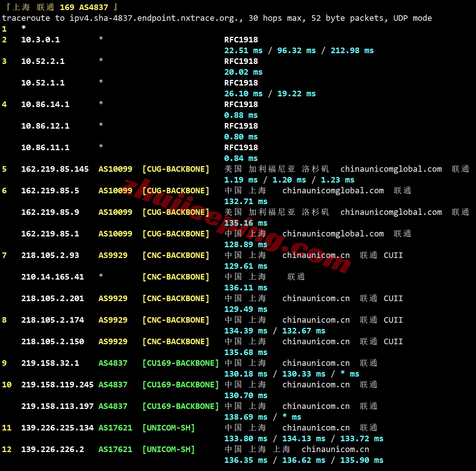The height and width of the screenshot is (471, 476).
Task: Click IP address 218.105.2.174
Action: pyautogui.click(x=52, y=320)
